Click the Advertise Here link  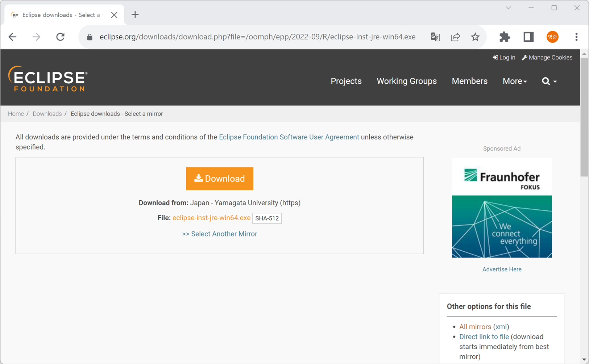click(x=502, y=269)
